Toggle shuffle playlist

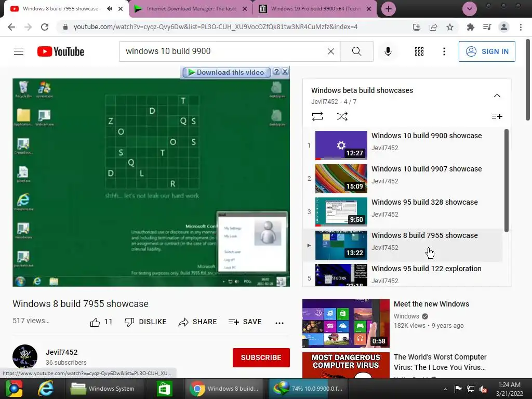click(x=342, y=116)
